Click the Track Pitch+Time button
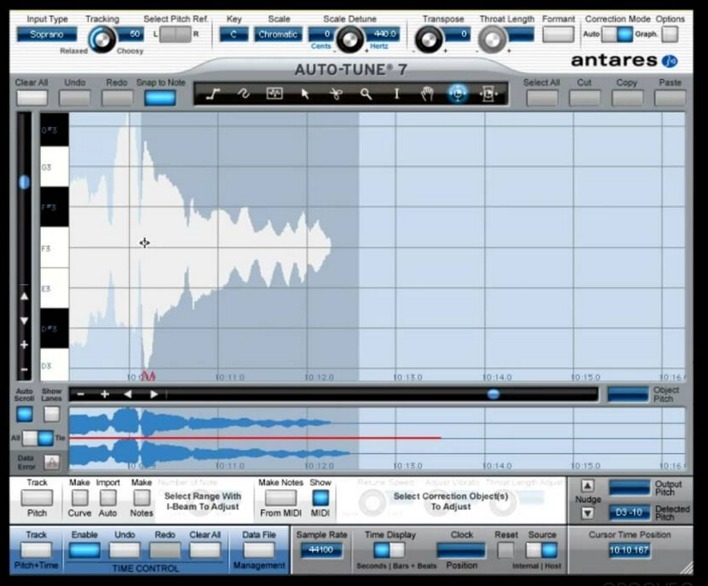Viewport: 708px width, 586px height. pos(36,550)
